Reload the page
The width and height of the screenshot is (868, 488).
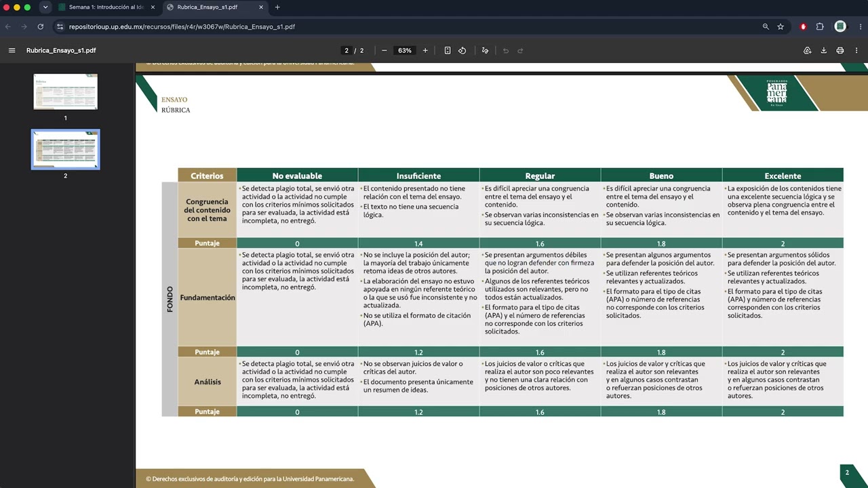(x=41, y=26)
